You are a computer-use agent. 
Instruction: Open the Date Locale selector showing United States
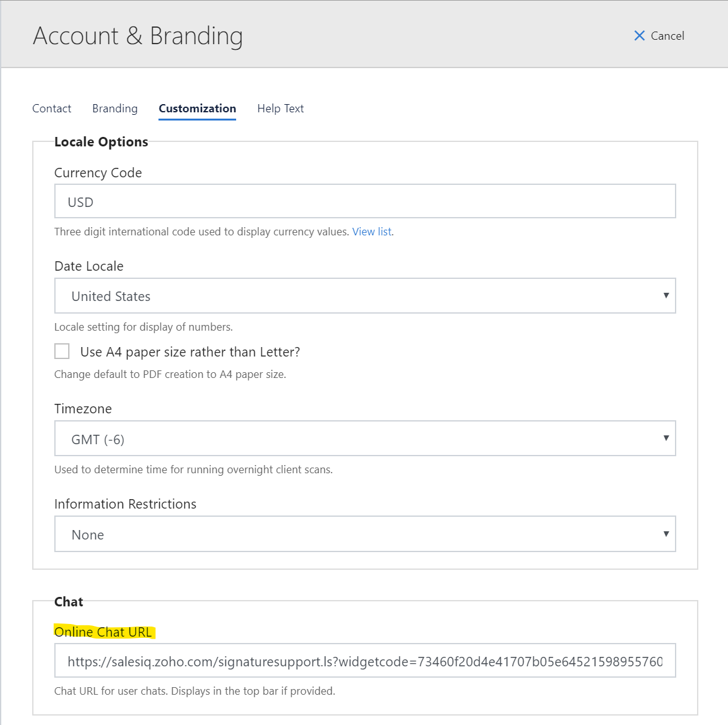[365, 295]
